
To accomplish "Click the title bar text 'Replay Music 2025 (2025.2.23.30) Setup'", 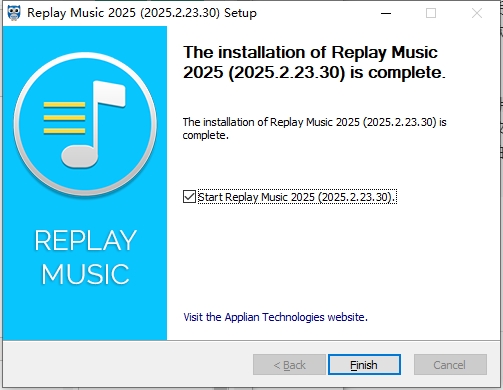I will point(142,13).
